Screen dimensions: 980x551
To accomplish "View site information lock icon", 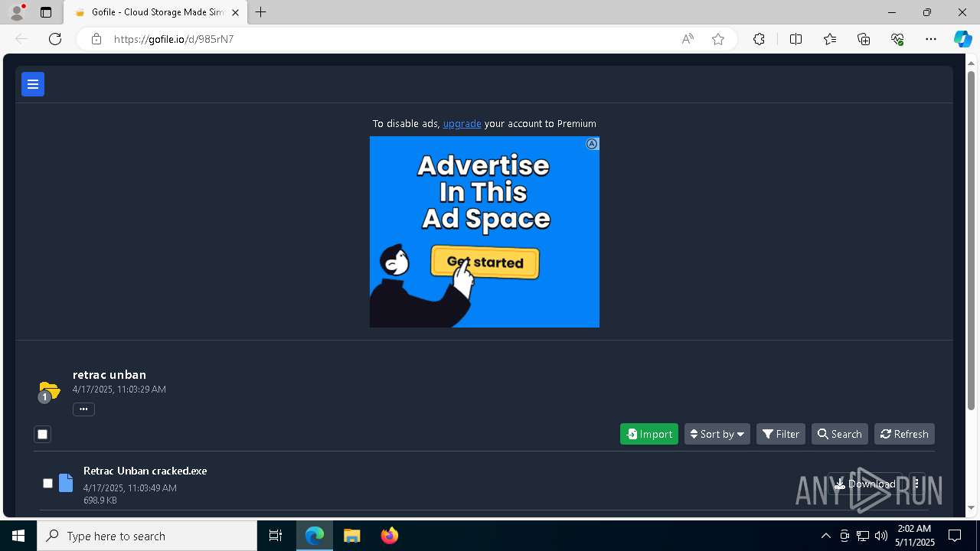I will 96,39.
